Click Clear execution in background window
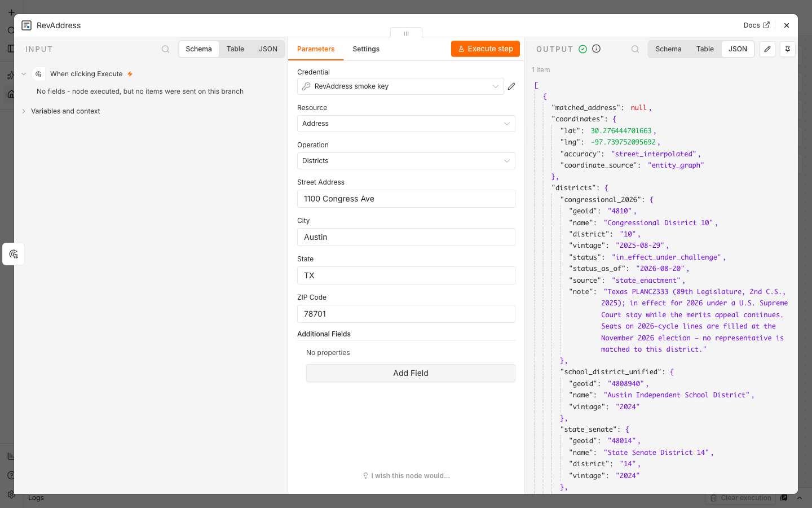 pos(740,498)
